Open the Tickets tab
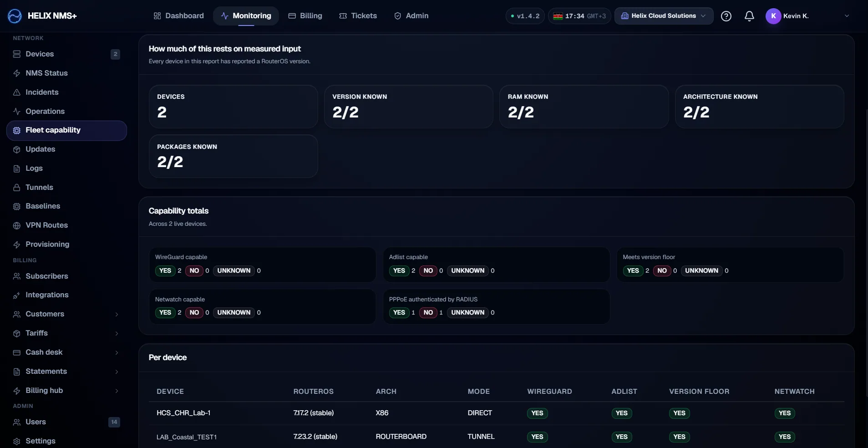 tap(358, 16)
